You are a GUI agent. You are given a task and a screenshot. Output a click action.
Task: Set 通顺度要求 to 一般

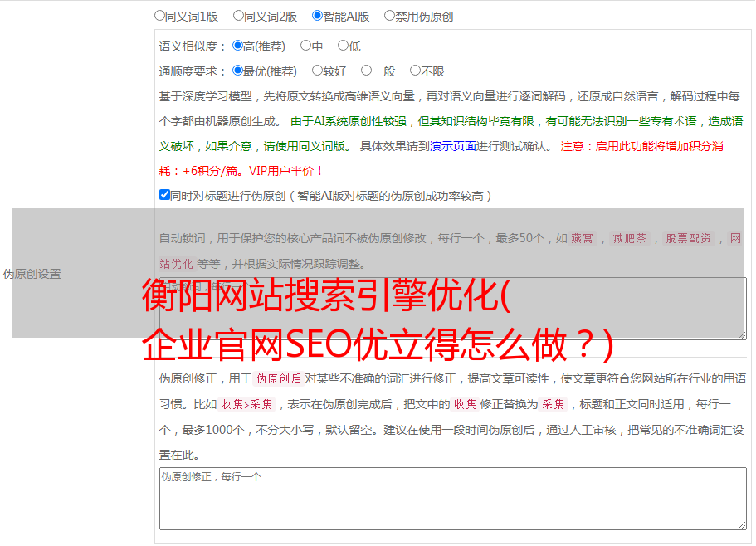point(367,71)
